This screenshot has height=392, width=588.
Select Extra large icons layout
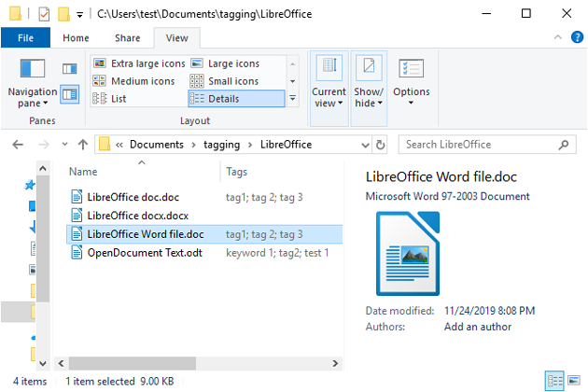click(x=139, y=63)
